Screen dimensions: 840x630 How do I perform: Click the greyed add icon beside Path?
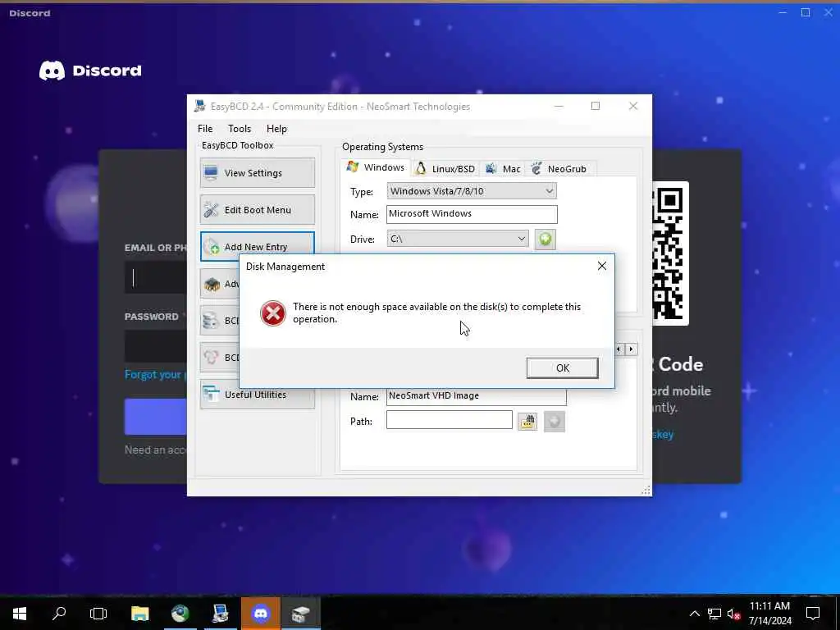(555, 422)
